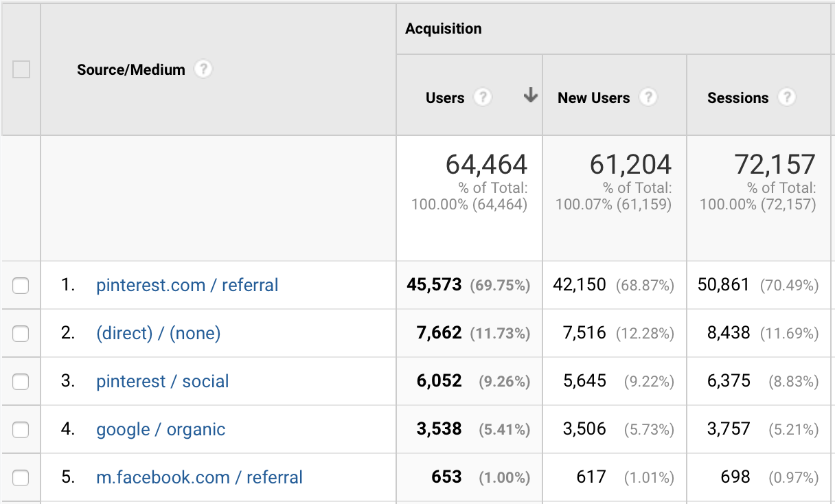Click New Users percentage (12.28%)
This screenshot has width=835, height=504.
645,334
